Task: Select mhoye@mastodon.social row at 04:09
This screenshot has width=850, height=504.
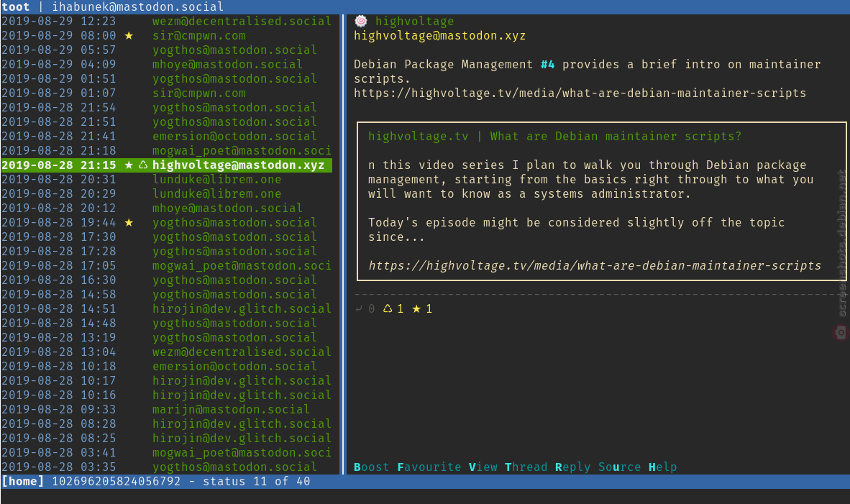Action: point(166,65)
